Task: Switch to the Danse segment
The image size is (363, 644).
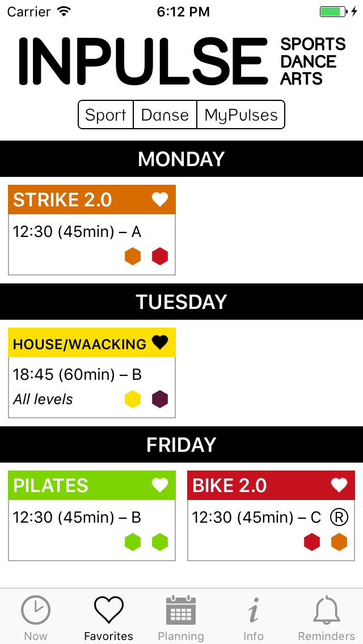Action: [x=164, y=115]
